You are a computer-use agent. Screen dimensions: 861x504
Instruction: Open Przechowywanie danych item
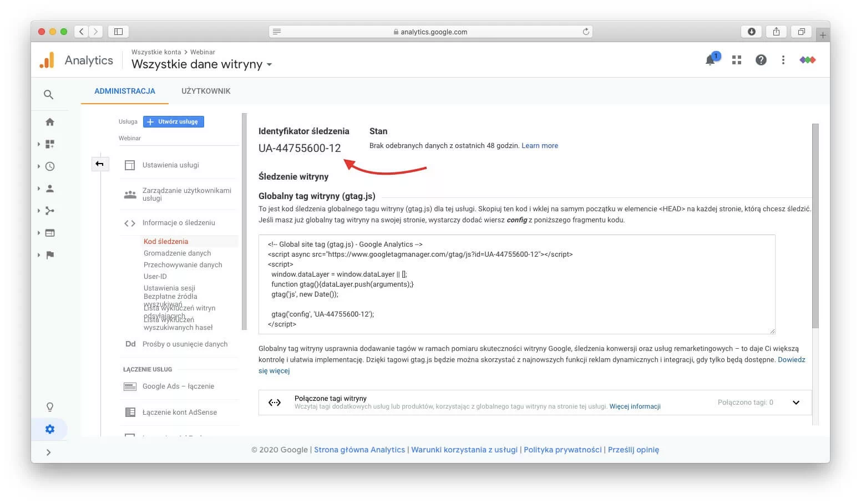point(183,265)
